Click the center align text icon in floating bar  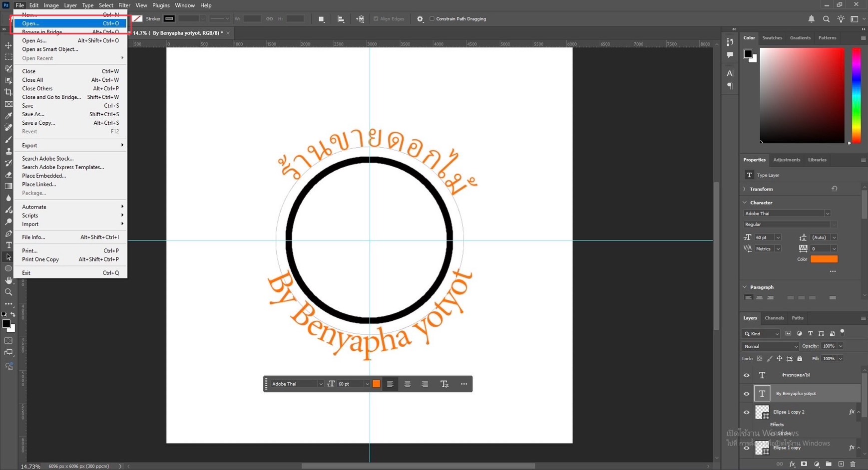coord(408,384)
